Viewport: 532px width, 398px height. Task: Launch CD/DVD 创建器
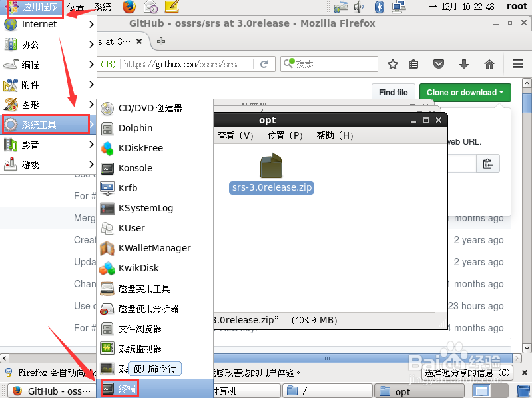pyautogui.click(x=154, y=108)
